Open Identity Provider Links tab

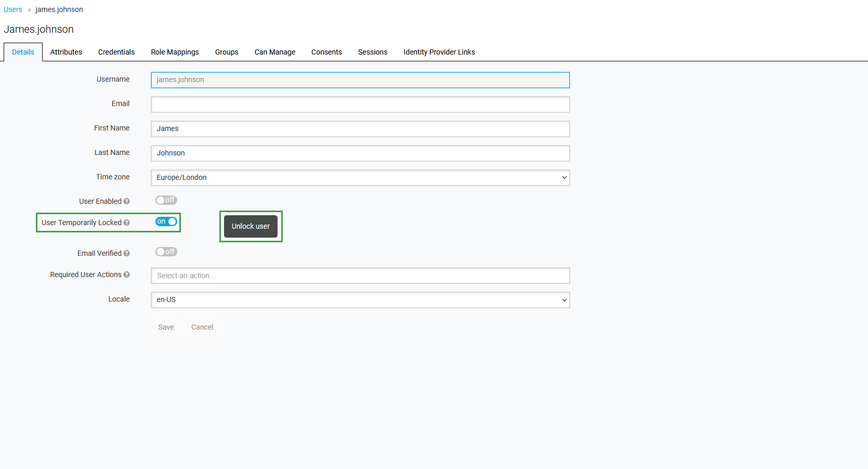pyautogui.click(x=439, y=52)
